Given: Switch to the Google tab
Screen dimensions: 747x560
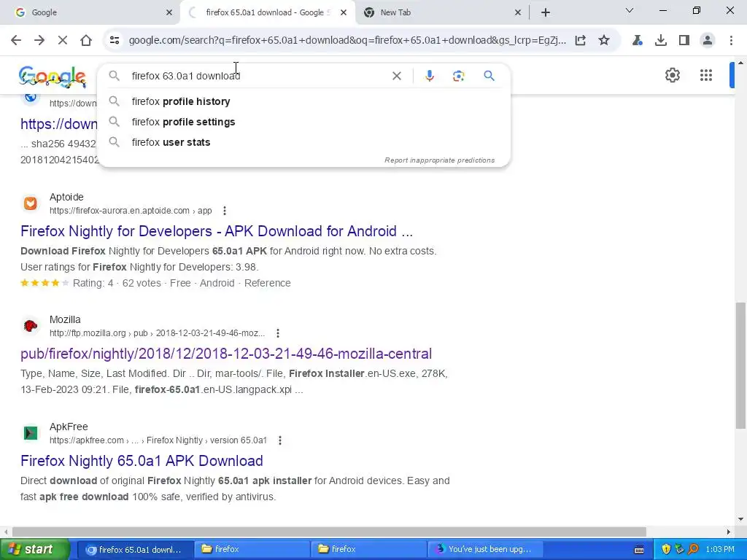Looking at the screenshot, I should [x=90, y=12].
